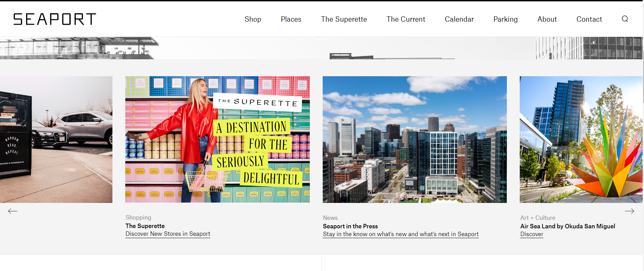
Task: Click the next carousel arrow
Action: [x=629, y=211]
